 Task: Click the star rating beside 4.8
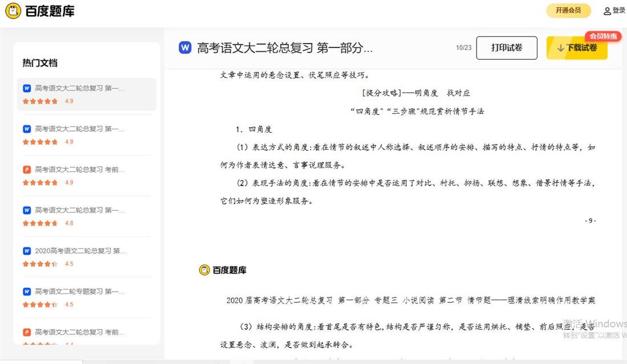pos(40,223)
